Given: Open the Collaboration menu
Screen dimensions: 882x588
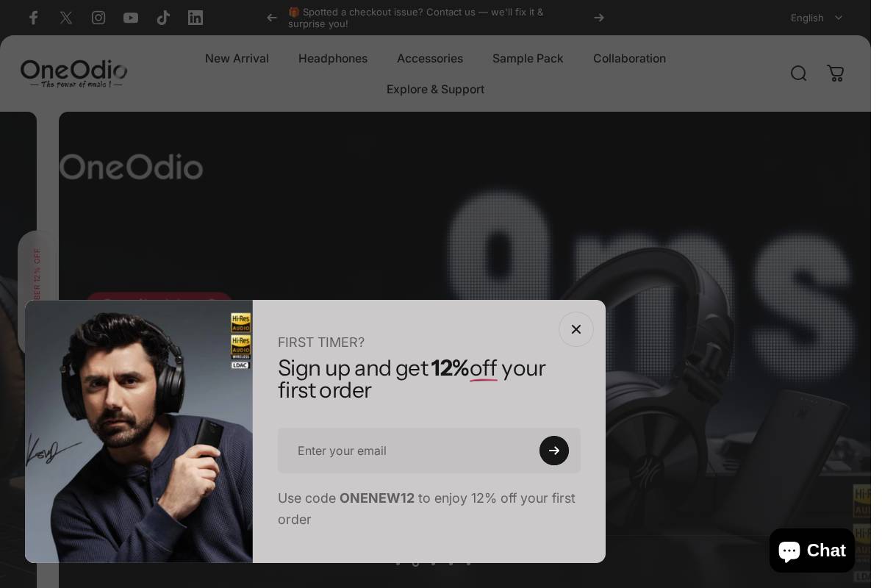Looking at the screenshot, I should tap(629, 58).
